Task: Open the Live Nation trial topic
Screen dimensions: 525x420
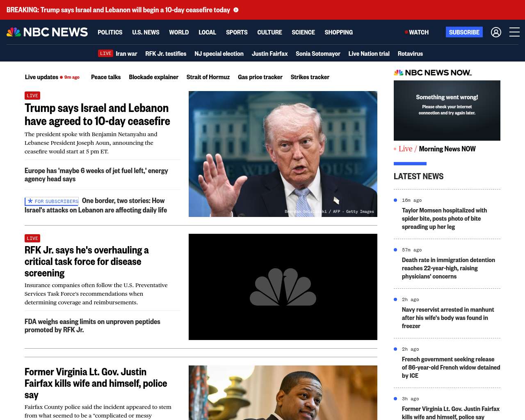Action: point(369,53)
